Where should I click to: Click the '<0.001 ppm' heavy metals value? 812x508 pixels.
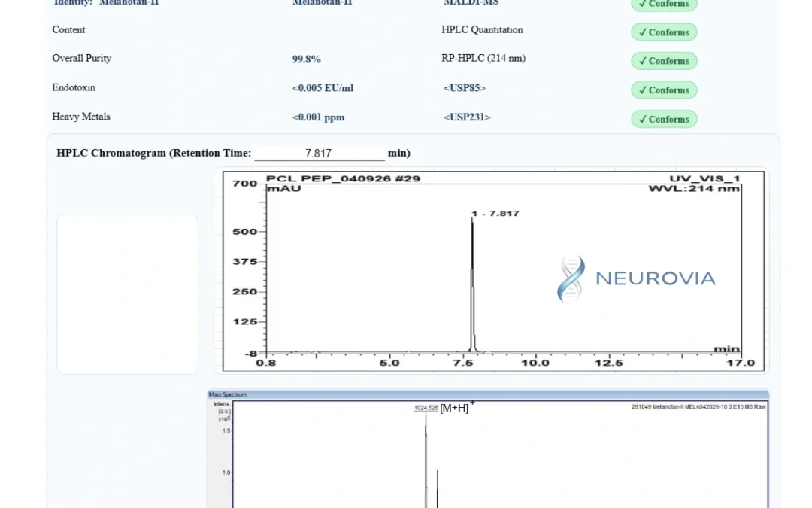(318, 117)
